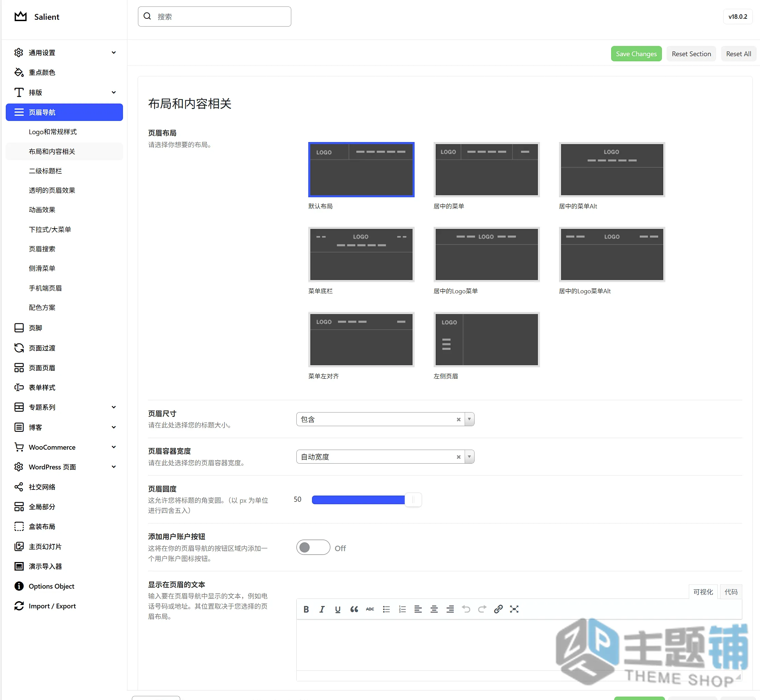Click the 页眉圆度 slider handle
Screen dimensions: 760x700
pyautogui.click(x=413, y=500)
